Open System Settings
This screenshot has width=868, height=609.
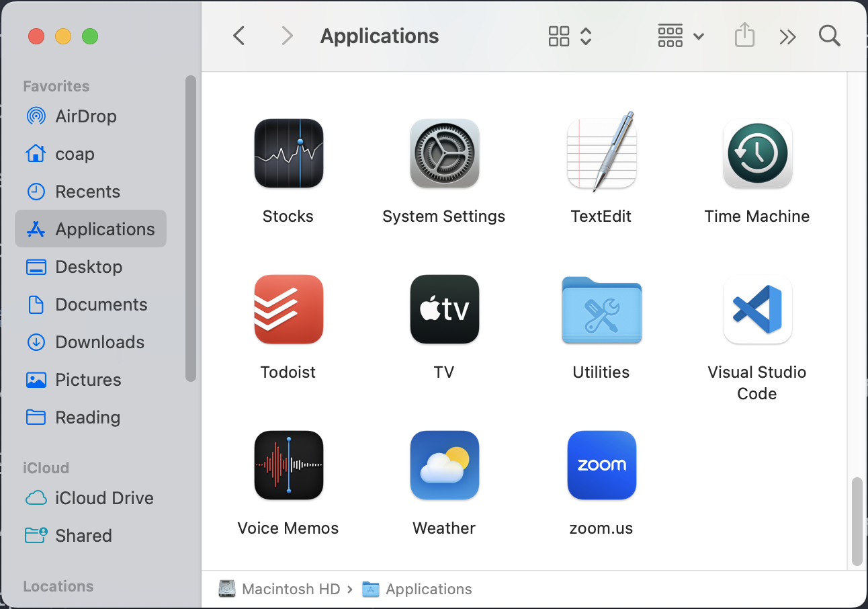tap(444, 153)
